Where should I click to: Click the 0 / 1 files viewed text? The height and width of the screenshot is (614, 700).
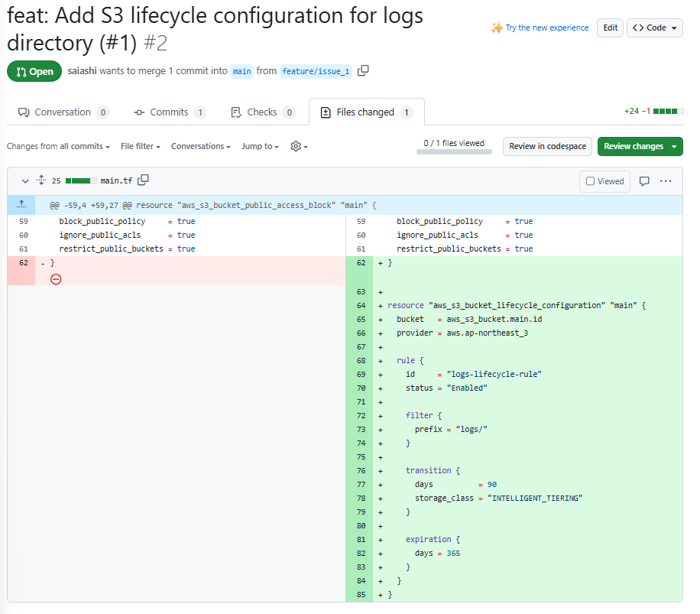(454, 143)
